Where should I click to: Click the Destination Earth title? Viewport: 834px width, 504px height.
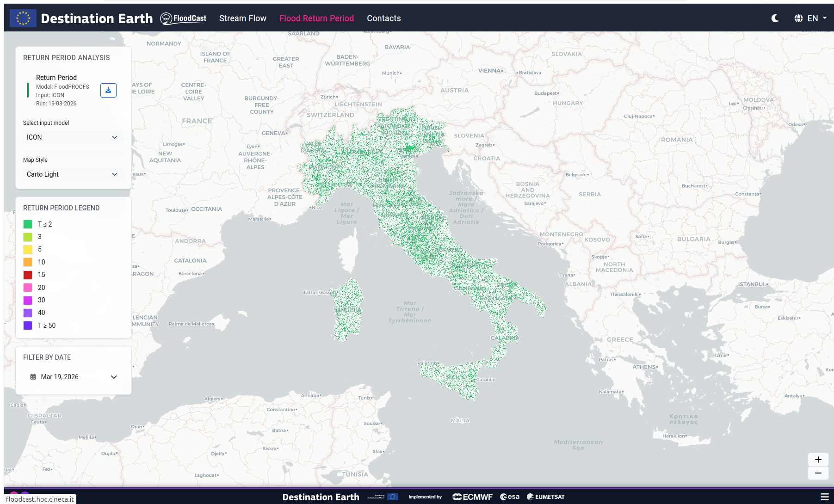(x=97, y=18)
